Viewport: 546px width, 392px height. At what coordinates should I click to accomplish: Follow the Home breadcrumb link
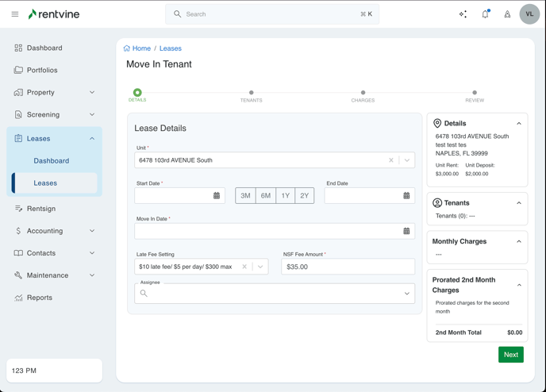(x=141, y=48)
